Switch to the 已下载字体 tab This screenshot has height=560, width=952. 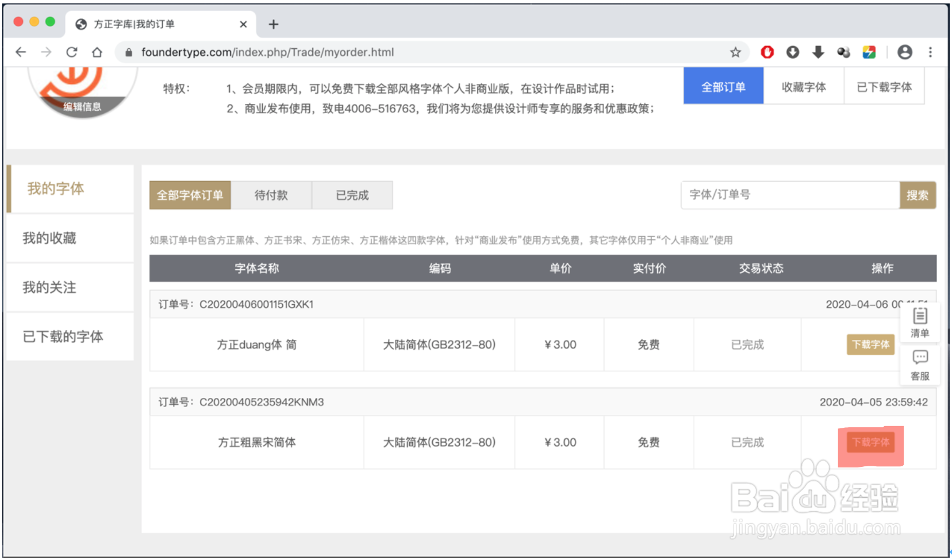(x=884, y=86)
